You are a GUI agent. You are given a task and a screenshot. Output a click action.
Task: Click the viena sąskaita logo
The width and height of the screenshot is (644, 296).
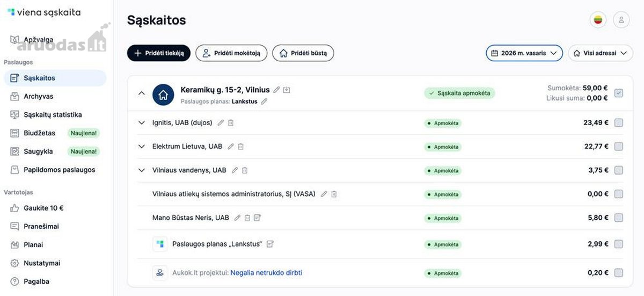(x=44, y=12)
